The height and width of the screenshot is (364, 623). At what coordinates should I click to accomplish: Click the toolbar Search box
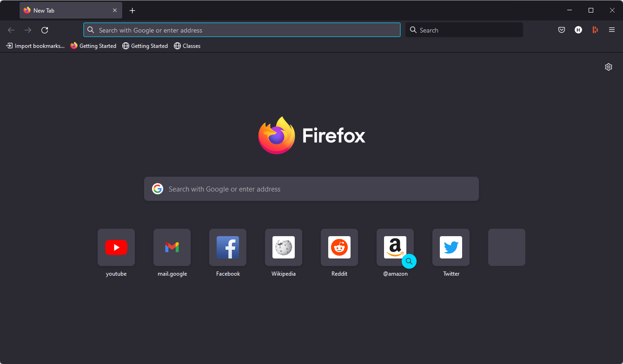464,30
